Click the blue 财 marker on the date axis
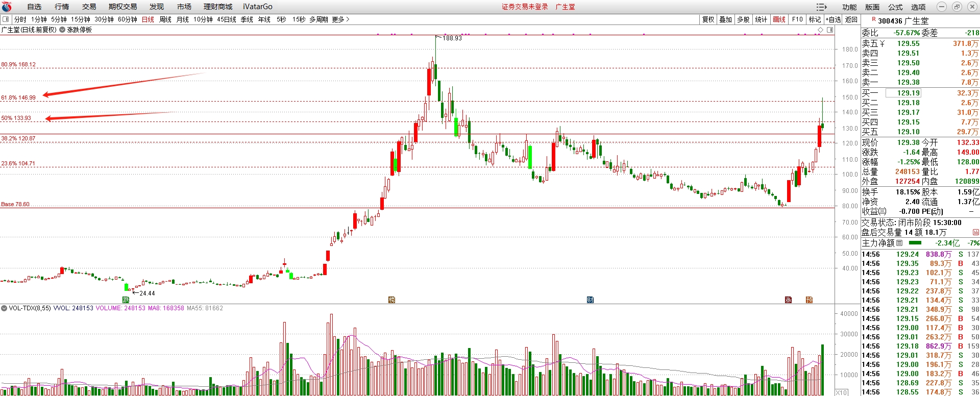The width and height of the screenshot is (980, 396). [590, 300]
